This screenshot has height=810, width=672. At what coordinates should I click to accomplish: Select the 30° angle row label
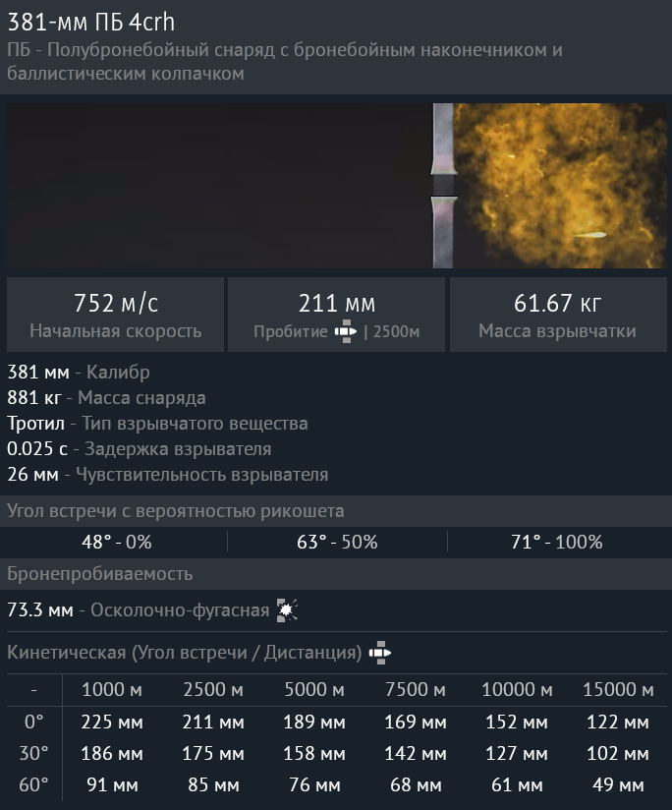tap(34, 754)
